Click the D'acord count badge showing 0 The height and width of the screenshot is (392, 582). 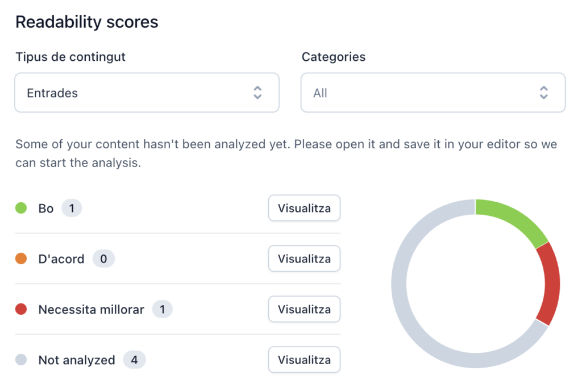click(x=103, y=259)
